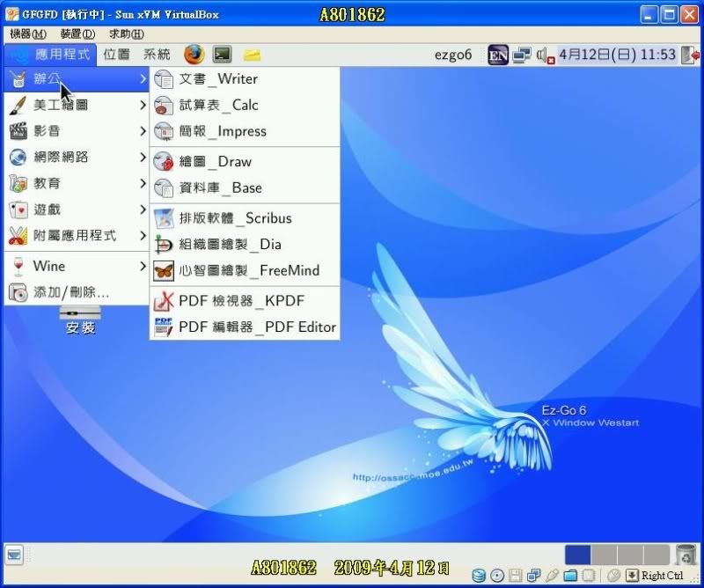Click the VirtualBox floppy status icon

pyautogui.click(x=516, y=576)
